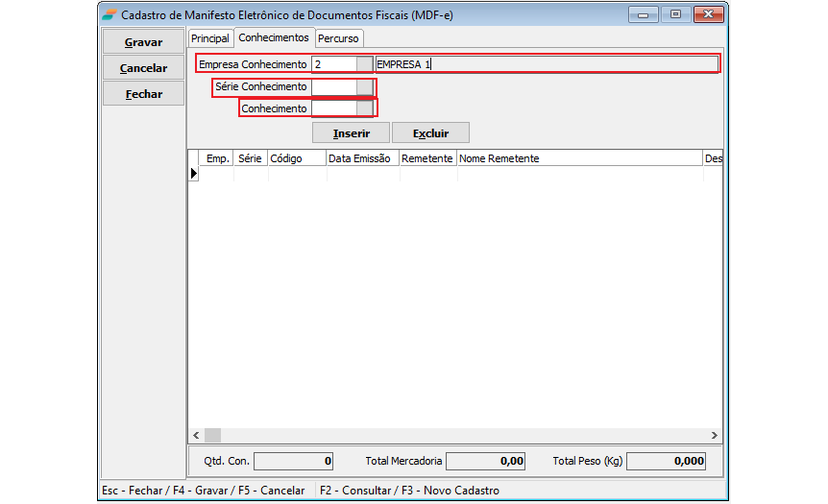Focus the Empresa Conhecimento code field

pyautogui.click(x=333, y=64)
